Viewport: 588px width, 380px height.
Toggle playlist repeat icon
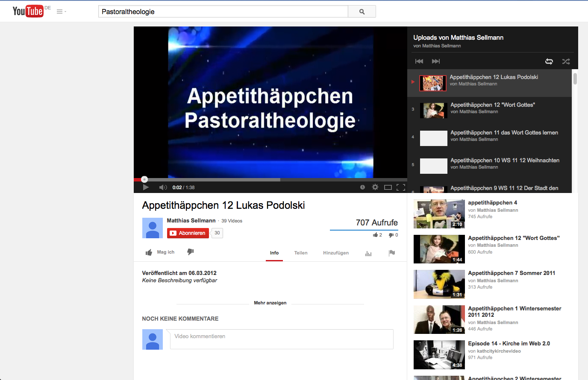pos(549,61)
